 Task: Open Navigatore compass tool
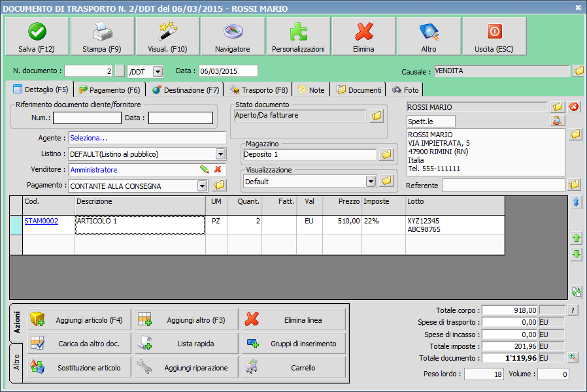(x=233, y=37)
